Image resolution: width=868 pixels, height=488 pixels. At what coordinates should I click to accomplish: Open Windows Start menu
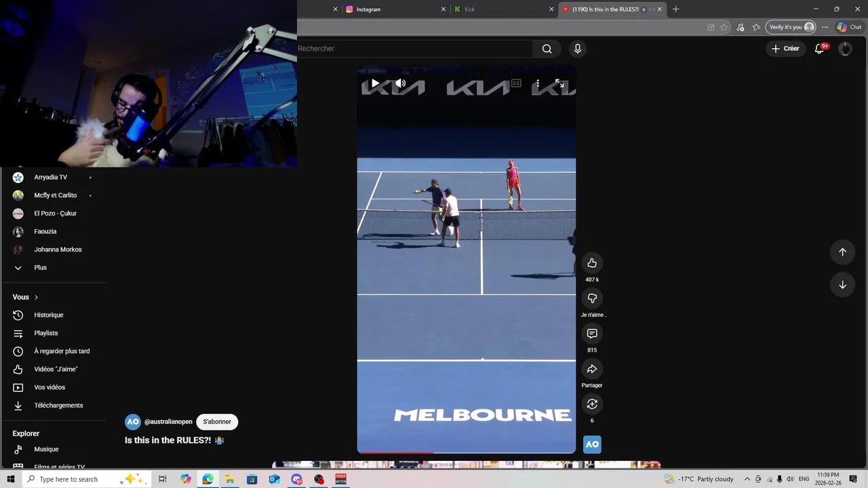(x=11, y=479)
